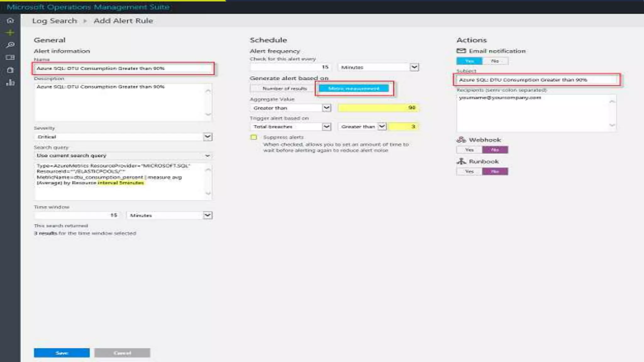Open Alert frequency Minutes dropdown
Screen dimensions: 644x362
coord(378,67)
